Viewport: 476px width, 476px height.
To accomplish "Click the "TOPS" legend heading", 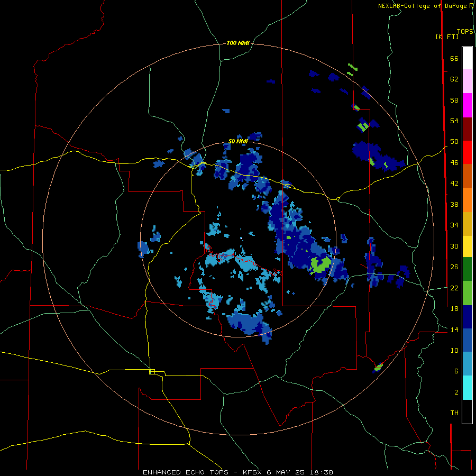I will pyautogui.click(x=465, y=32).
